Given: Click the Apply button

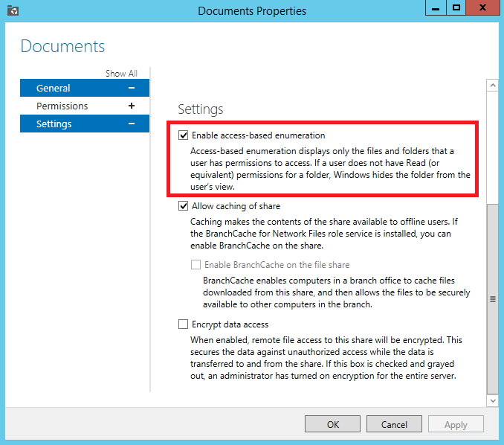Looking at the screenshot, I should coord(456,425).
